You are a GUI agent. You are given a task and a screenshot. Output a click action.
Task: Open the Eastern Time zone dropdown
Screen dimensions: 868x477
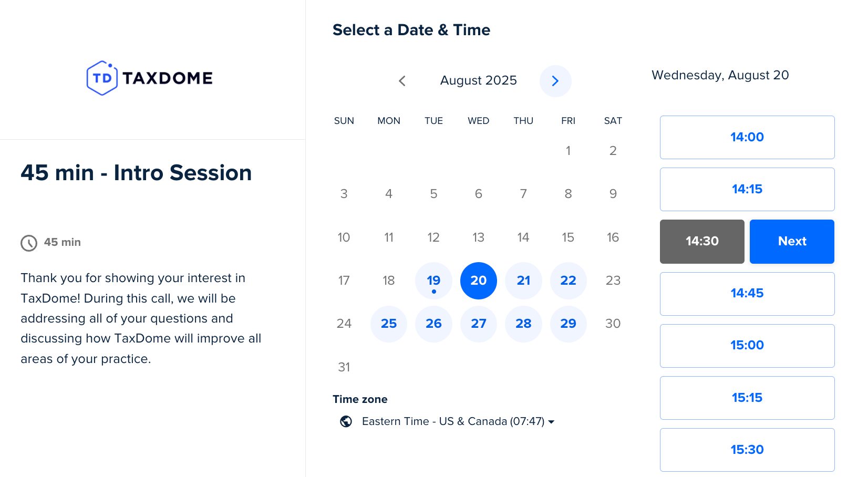(x=458, y=421)
